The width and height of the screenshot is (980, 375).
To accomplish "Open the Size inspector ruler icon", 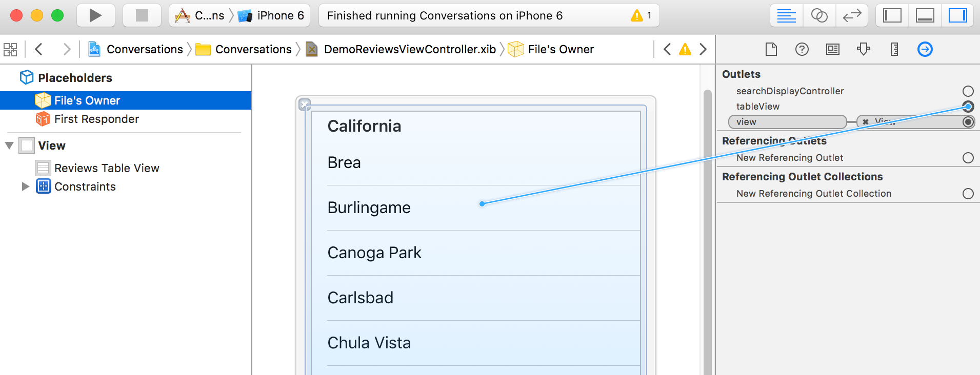I will click(x=894, y=49).
